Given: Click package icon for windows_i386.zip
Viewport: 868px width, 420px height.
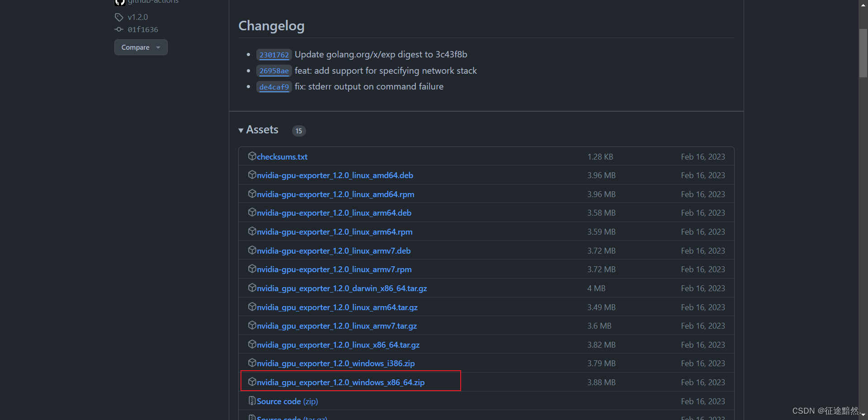Looking at the screenshot, I should [x=252, y=363].
